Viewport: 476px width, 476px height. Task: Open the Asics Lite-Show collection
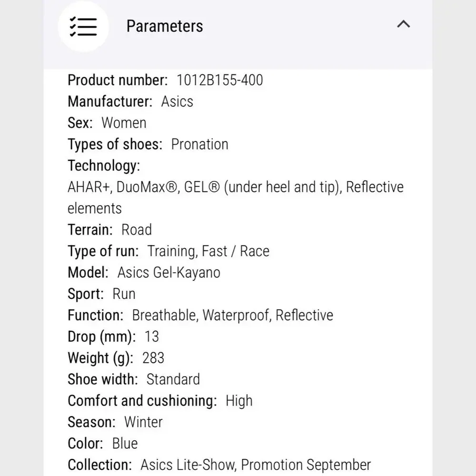(188, 465)
